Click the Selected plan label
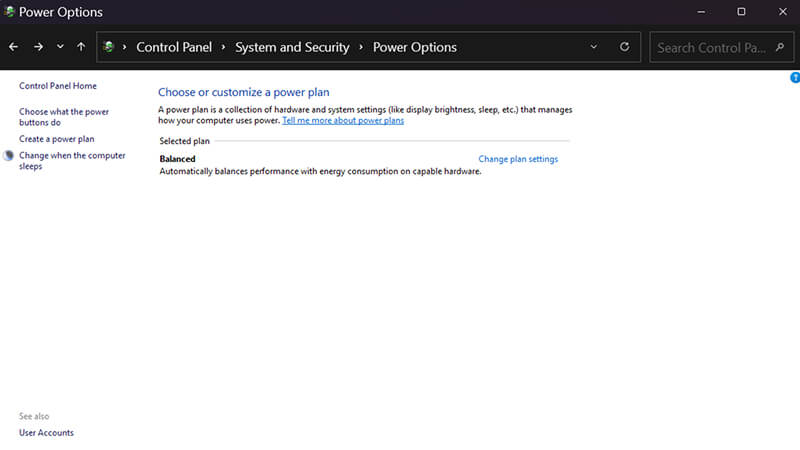The image size is (800, 450). coord(184,141)
